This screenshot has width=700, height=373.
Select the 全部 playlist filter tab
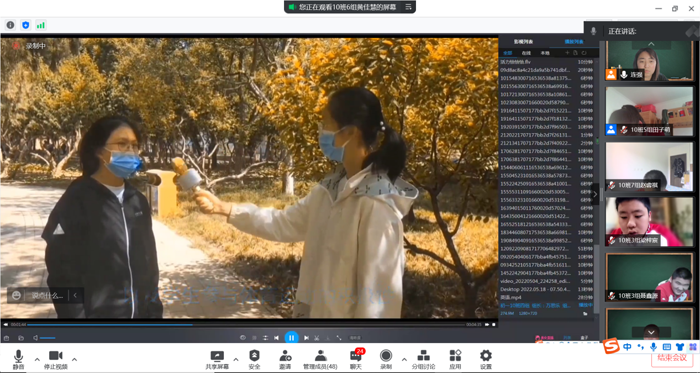tap(507, 53)
